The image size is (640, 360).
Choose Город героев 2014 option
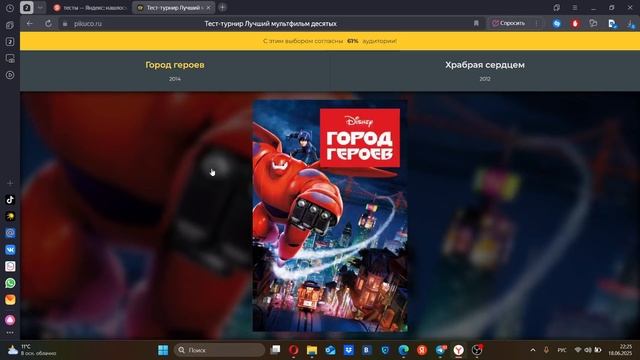(x=175, y=70)
